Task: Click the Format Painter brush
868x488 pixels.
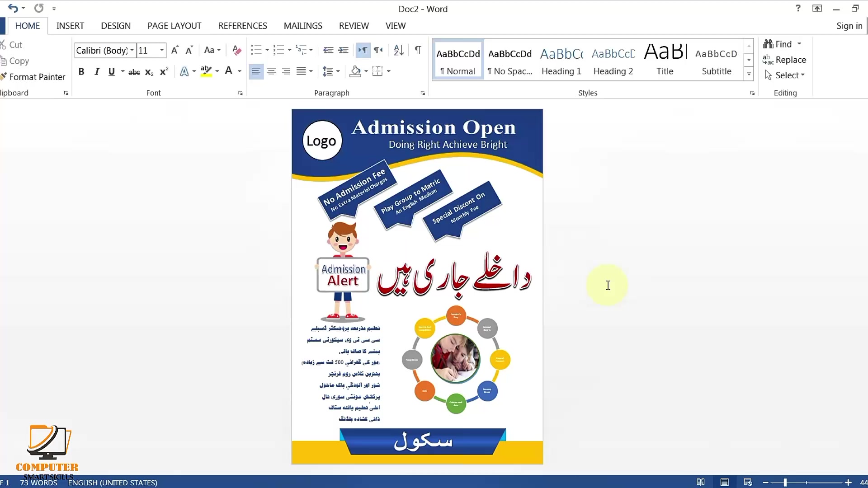Action: pyautogui.click(x=4, y=76)
